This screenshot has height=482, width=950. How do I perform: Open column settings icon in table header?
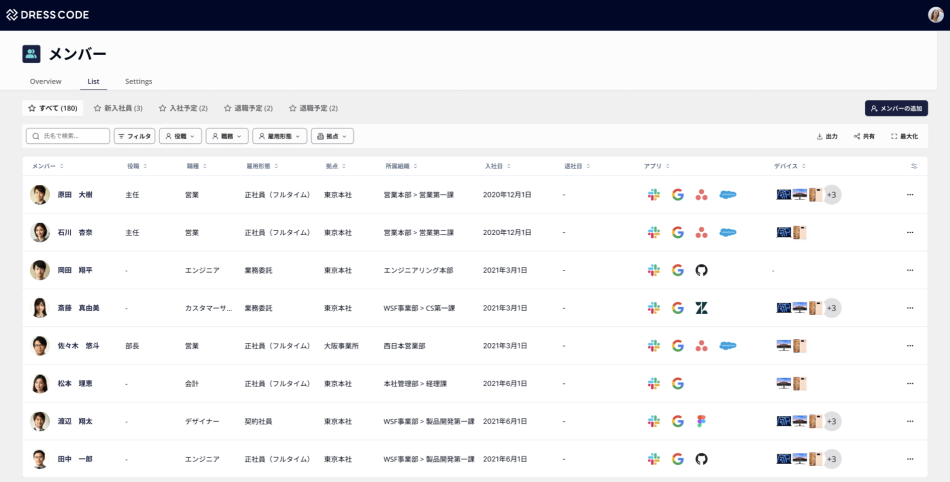pos(913,166)
